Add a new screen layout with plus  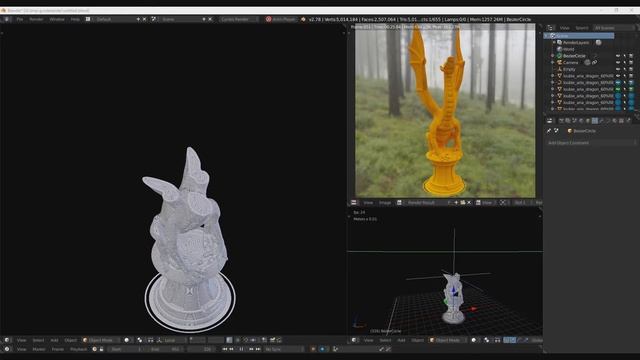[138, 19]
